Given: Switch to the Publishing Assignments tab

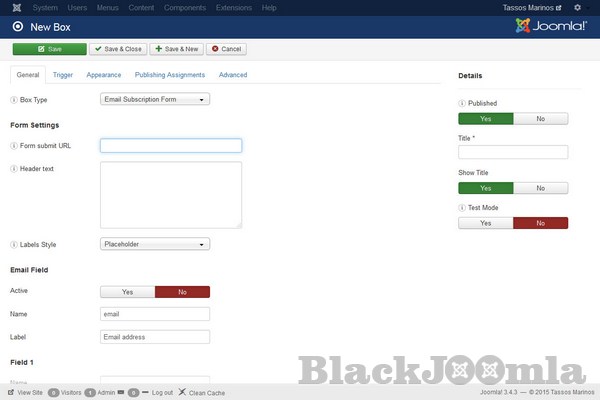Looking at the screenshot, I should coord(170,75).
